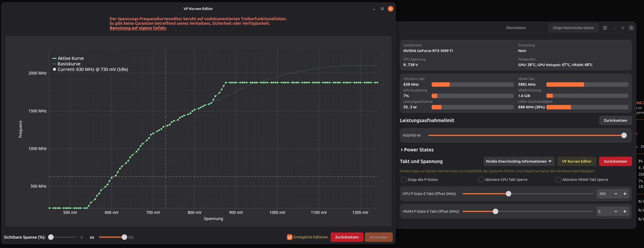Open the Benutzung auf eigene Gefahr link

tap(138, 28)
